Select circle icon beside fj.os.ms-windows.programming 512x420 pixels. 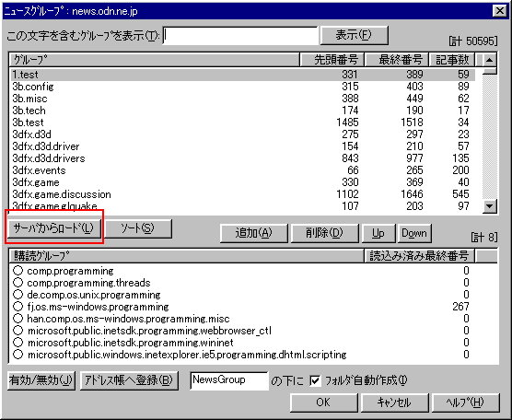pos(18,307)
